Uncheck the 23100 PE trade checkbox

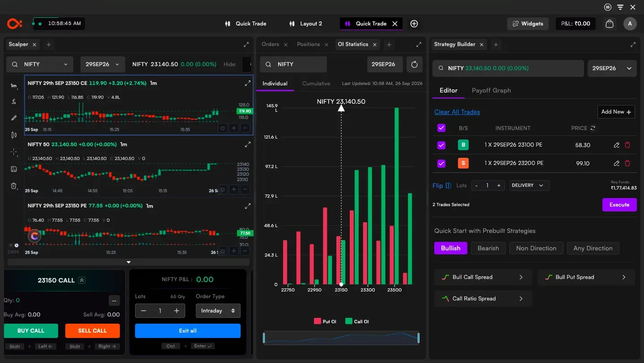tap(441, 145)
